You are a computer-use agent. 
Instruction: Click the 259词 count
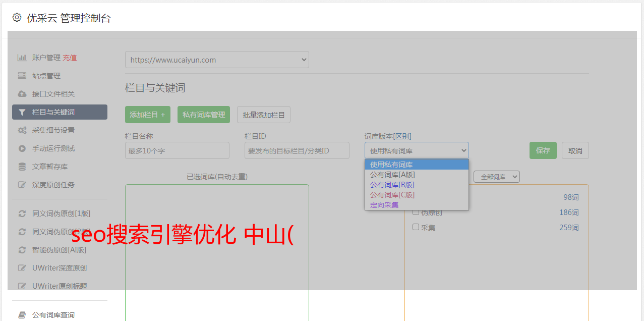tap(569, 228)
